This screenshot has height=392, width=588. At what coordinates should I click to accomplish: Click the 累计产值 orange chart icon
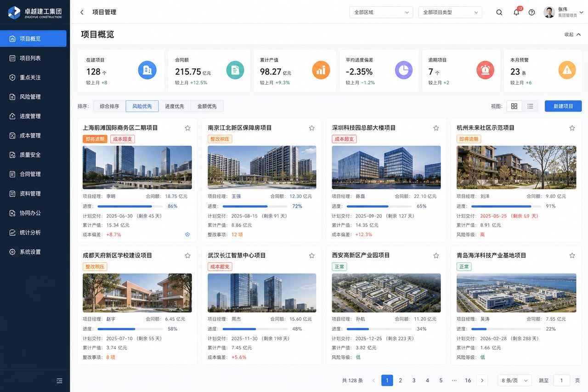tap(321, 70)
